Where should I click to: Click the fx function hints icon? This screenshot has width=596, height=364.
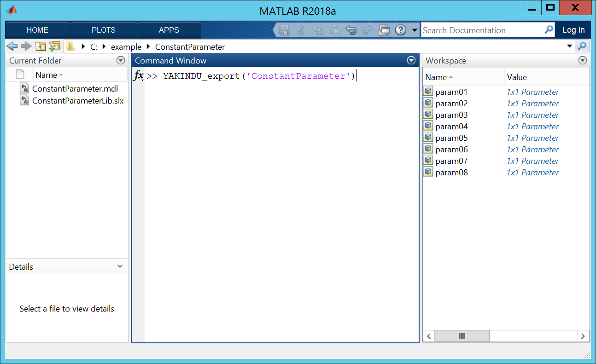click(138, 75)
